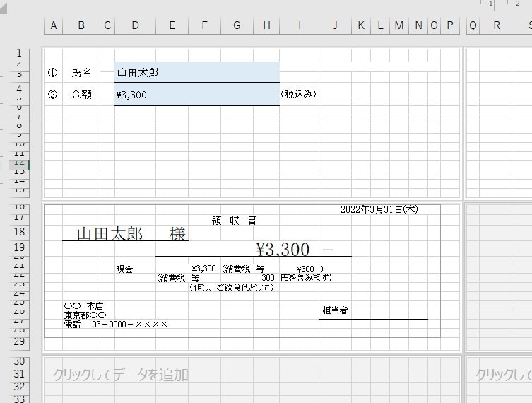Click the (税込み) note cell

(298, 94)
